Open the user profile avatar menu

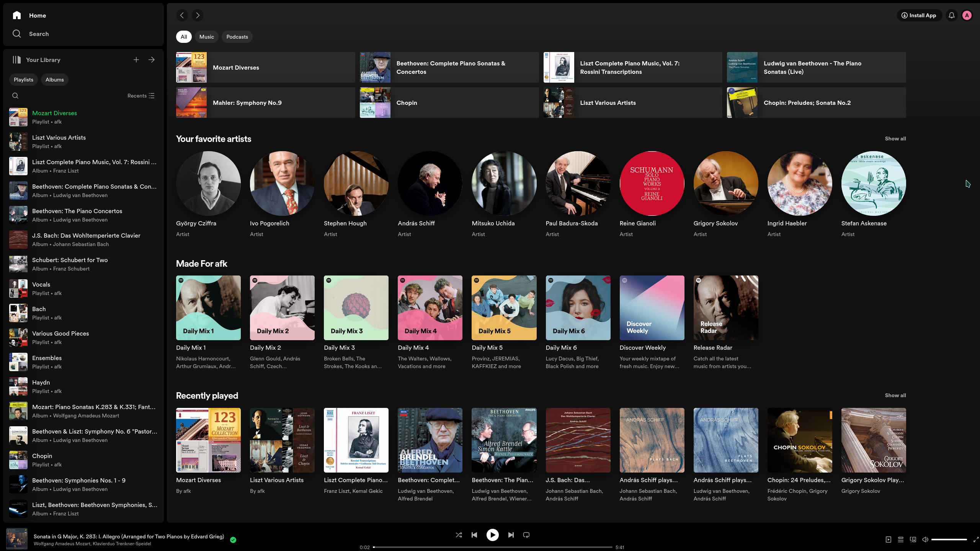[967, 15]
